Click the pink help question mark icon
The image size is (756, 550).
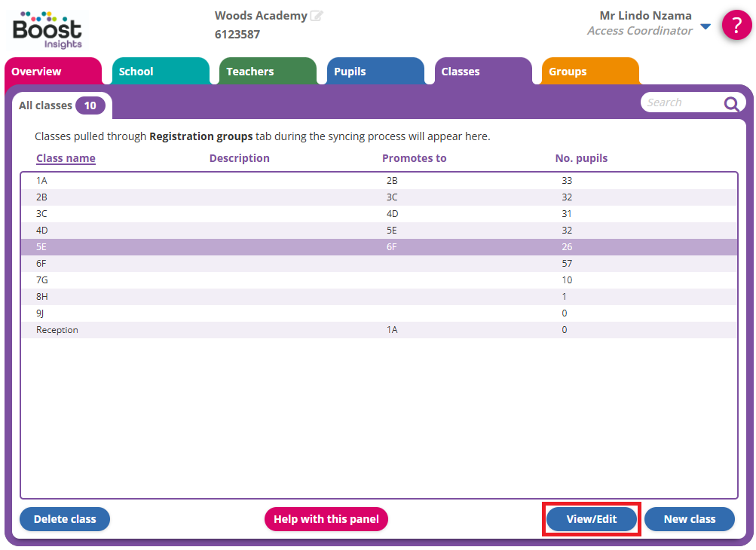tap(736, 25)
